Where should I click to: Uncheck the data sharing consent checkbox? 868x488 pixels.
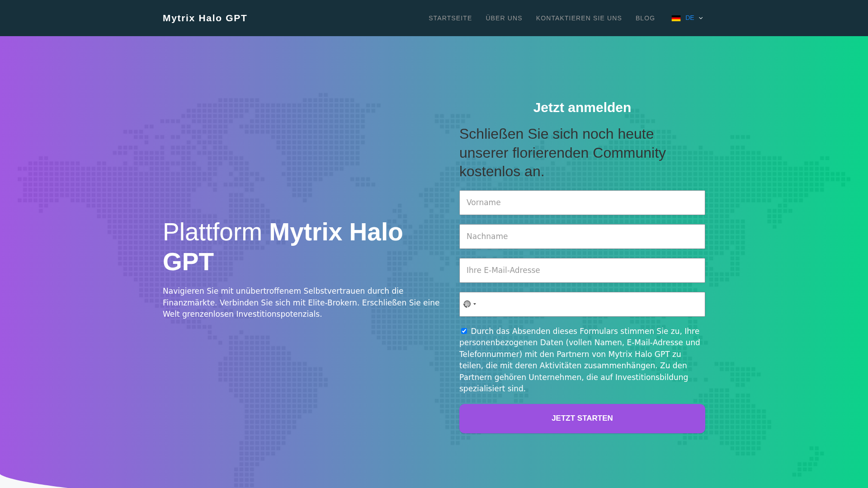pos(464,331)
